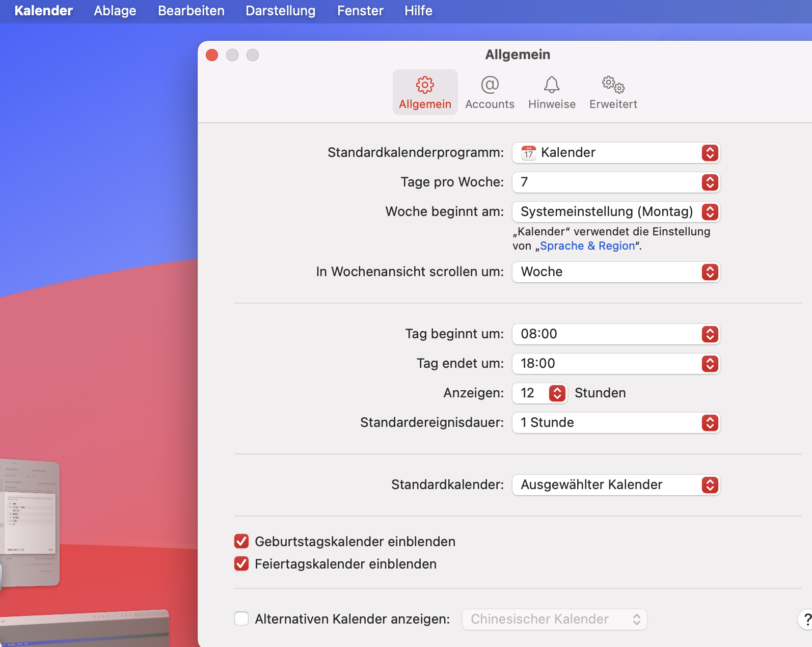Open the Anzeigen hours dropdown

click(x=539, y=393)
